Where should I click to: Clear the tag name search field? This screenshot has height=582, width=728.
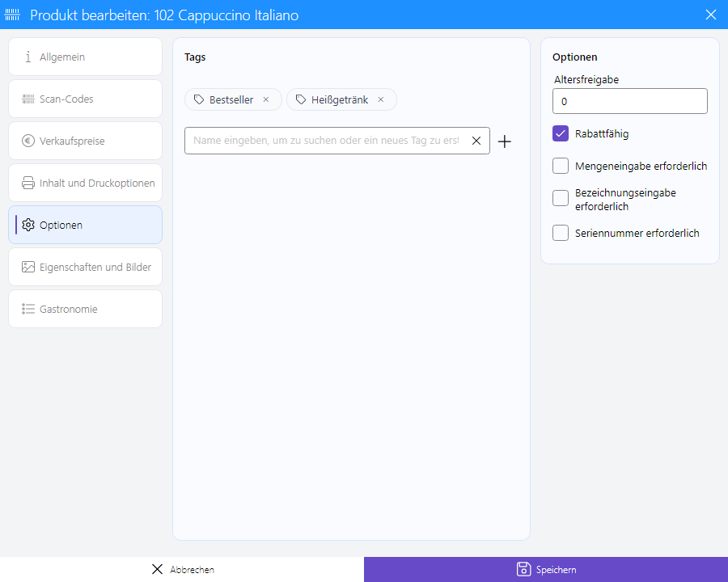(476, 141)
